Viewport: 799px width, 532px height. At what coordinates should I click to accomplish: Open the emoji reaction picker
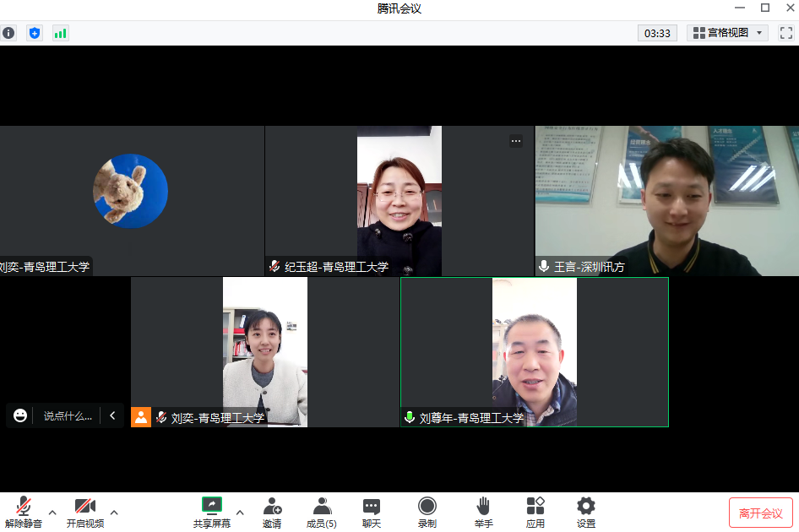tap(20, 415)
